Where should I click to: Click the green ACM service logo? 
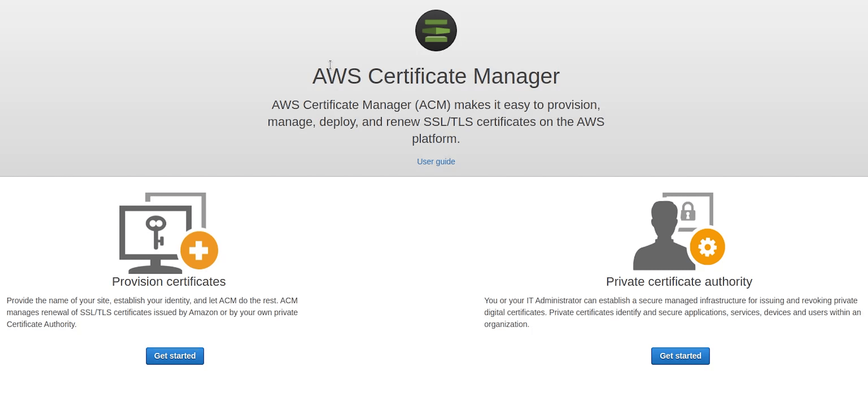pyautogui.click(x=436, y=30)
